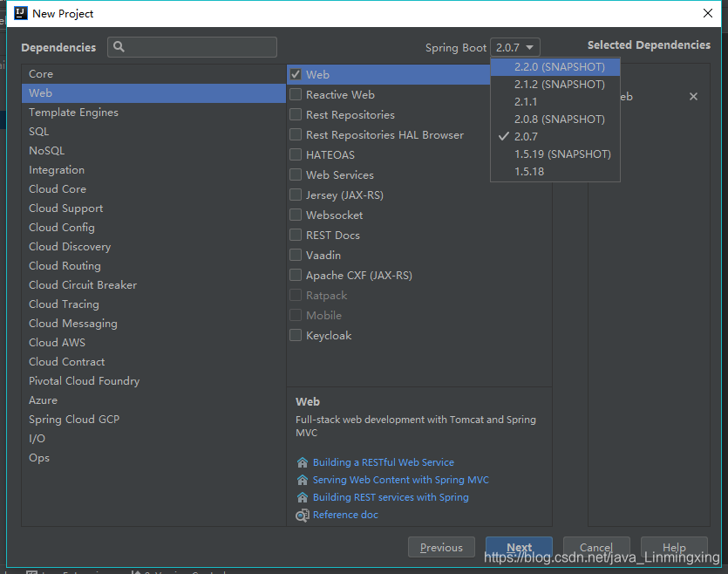The width and height of the screenshot is (728, 574).
Task: Select the Template Engines category
Action: click(x=153, y=113)
